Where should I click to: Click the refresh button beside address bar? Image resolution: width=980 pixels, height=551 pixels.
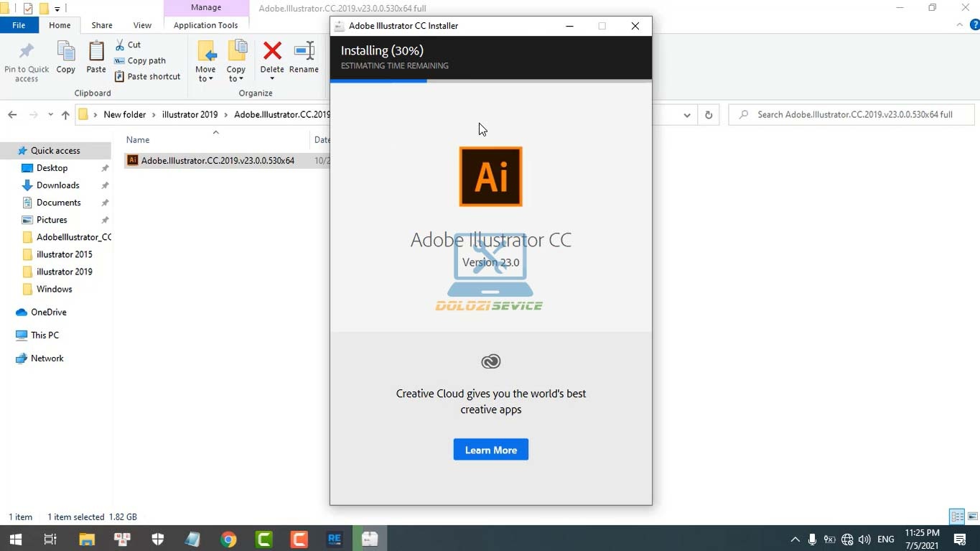708,115
